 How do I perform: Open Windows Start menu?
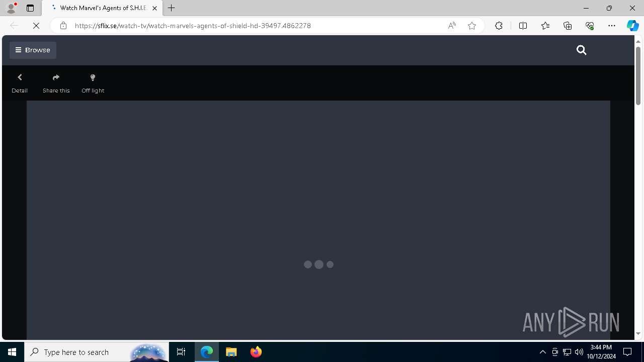pos(12,352)
